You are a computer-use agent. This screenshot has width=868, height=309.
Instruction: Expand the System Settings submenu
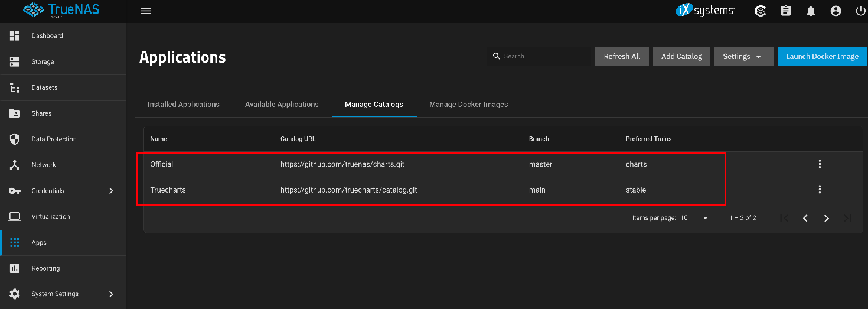click(111, 294)
